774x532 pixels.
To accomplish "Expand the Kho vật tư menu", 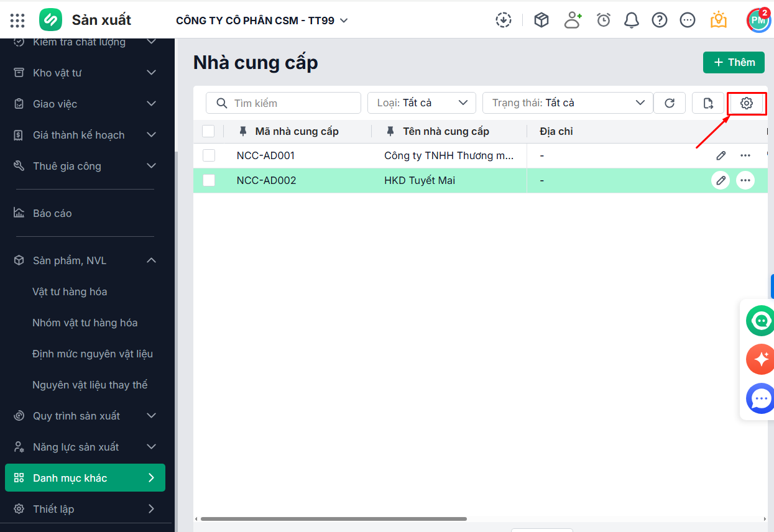I will point(85,73).
